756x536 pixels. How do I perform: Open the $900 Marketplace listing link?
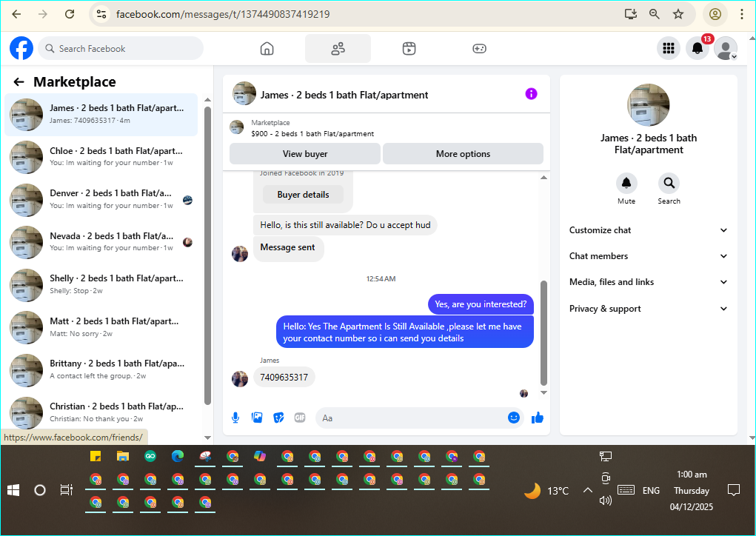pyautogui.click(x=312, y=133)
